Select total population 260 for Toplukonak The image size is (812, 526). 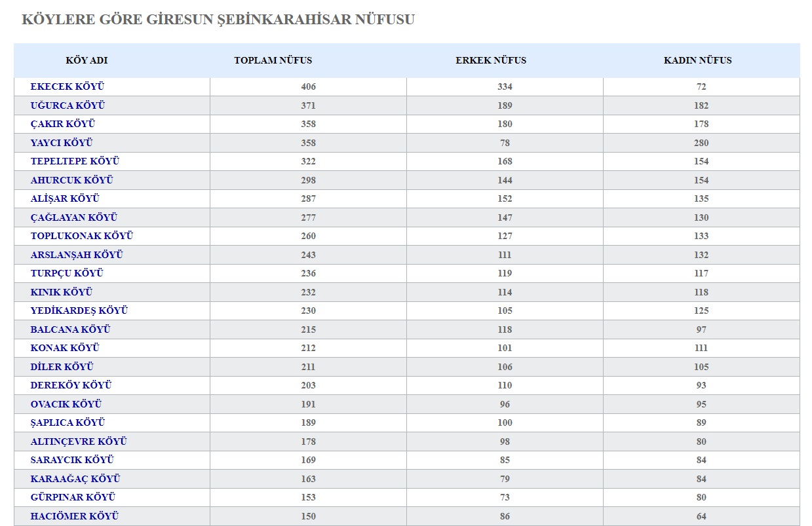pyautogui.click(x=309, y=236)
